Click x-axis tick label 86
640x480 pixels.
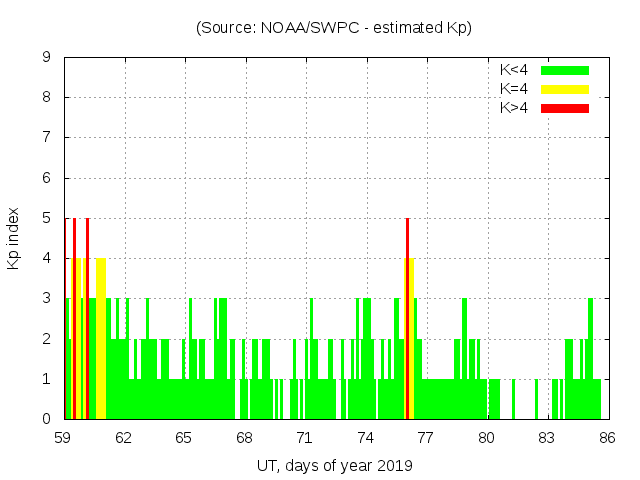pyautogui.click(x=606, y=437)
